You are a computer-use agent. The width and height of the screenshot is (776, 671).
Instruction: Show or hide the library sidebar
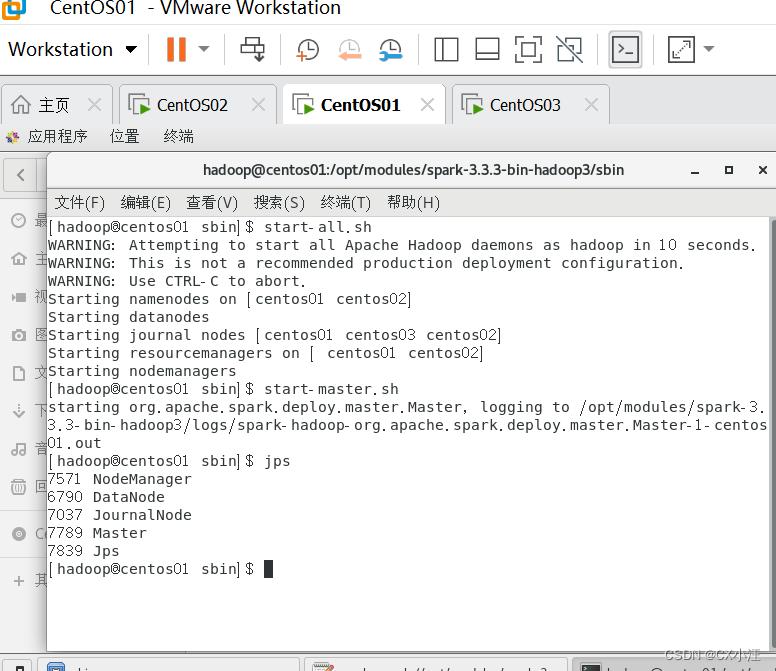coord(446,49)
